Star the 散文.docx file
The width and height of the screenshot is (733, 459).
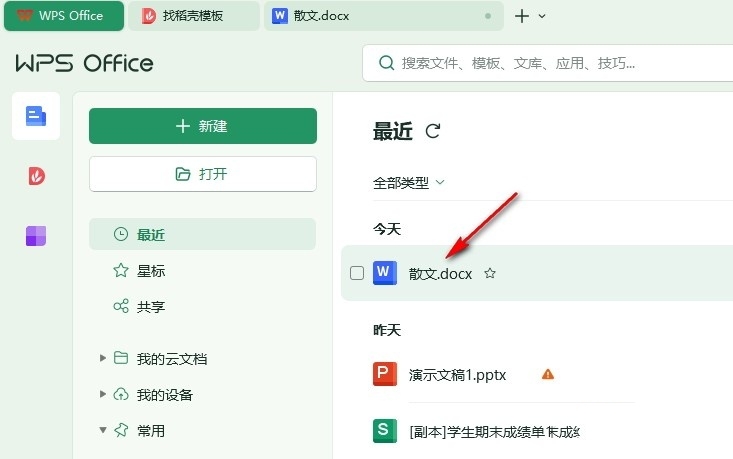pos(490,273)
